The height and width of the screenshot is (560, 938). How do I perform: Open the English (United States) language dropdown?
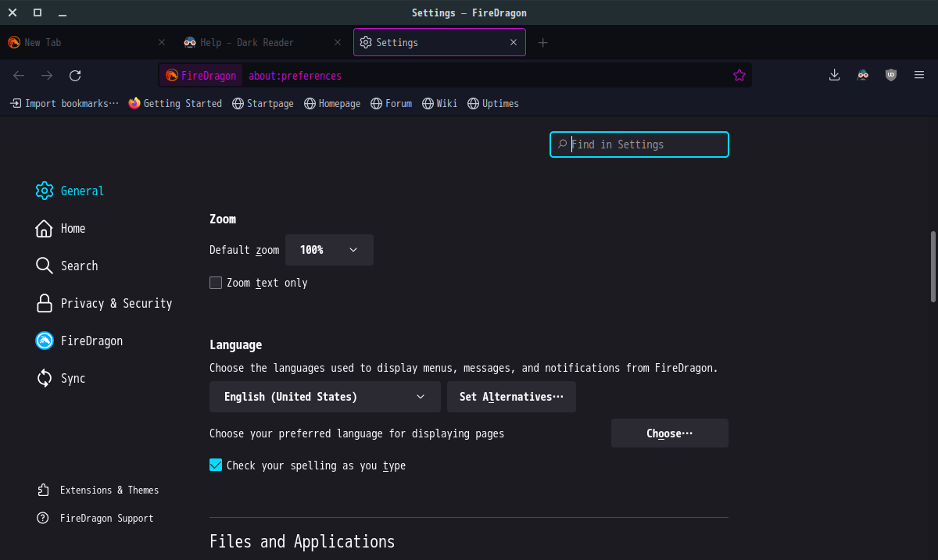325,397
